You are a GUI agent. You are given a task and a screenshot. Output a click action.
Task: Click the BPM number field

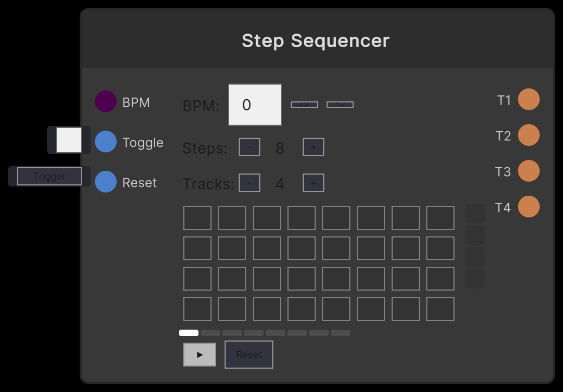click(254, 104)
